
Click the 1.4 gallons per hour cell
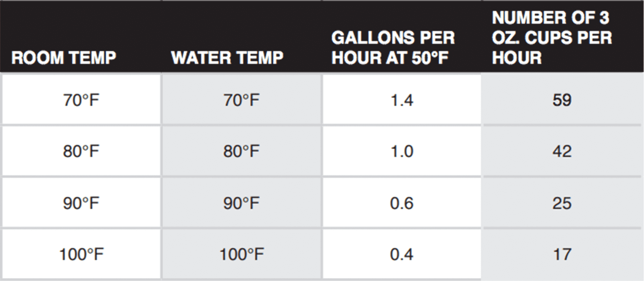click(402, 100)
